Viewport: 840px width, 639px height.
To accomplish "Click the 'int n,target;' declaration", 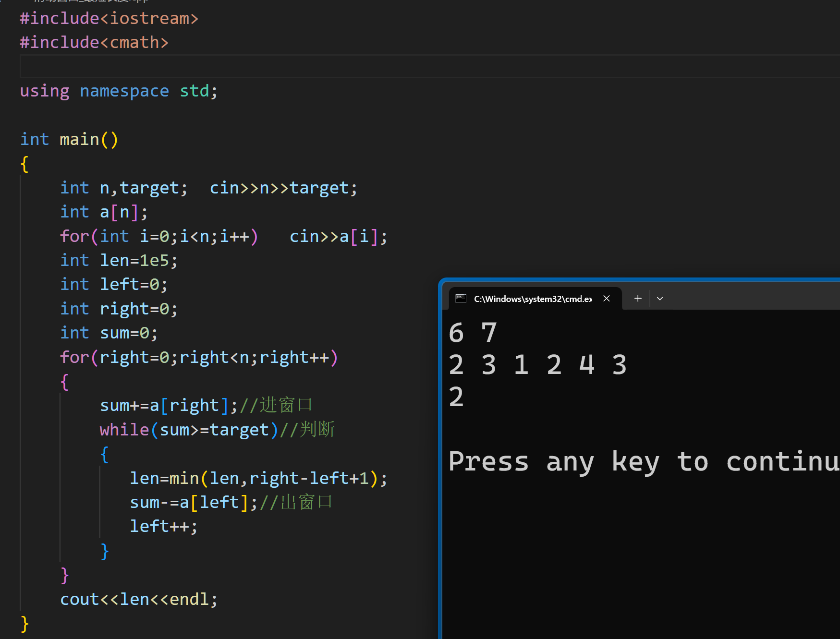I will (x=124, y=188).
